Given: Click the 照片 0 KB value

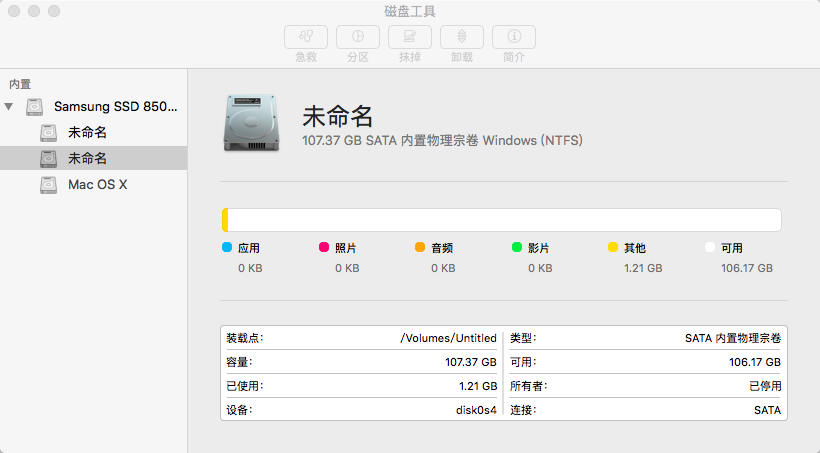Looking at the screenshot, I should pyautogui.click(x=347, y=268).
